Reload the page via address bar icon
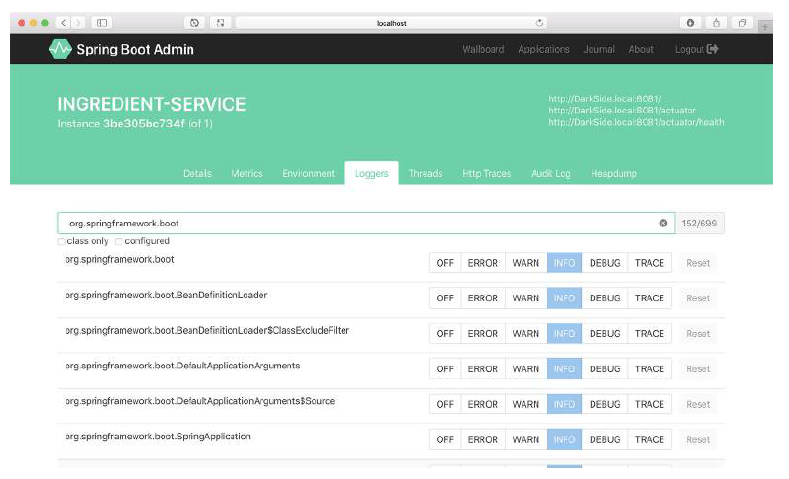The image size is (789, 479). tap(539, 23)
